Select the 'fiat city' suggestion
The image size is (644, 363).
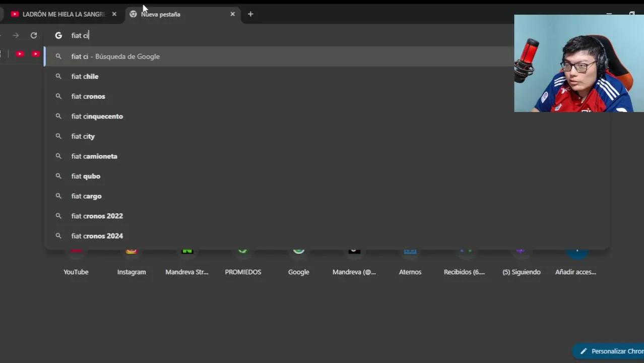tap(327, 136)
